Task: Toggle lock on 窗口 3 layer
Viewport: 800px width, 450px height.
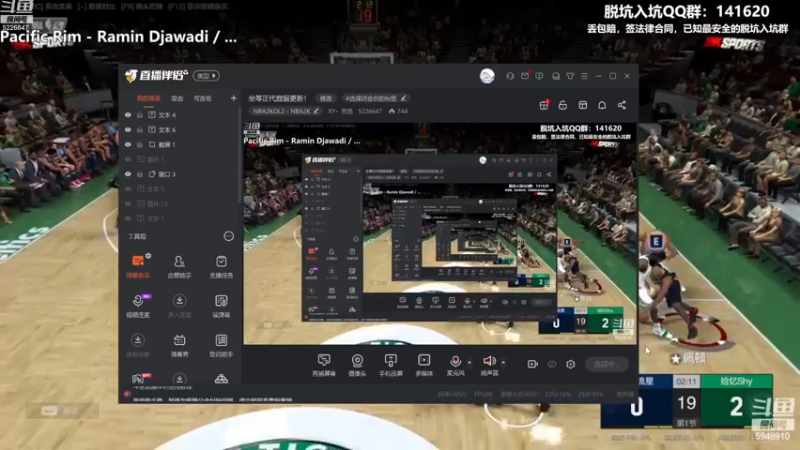Action: 139,174
